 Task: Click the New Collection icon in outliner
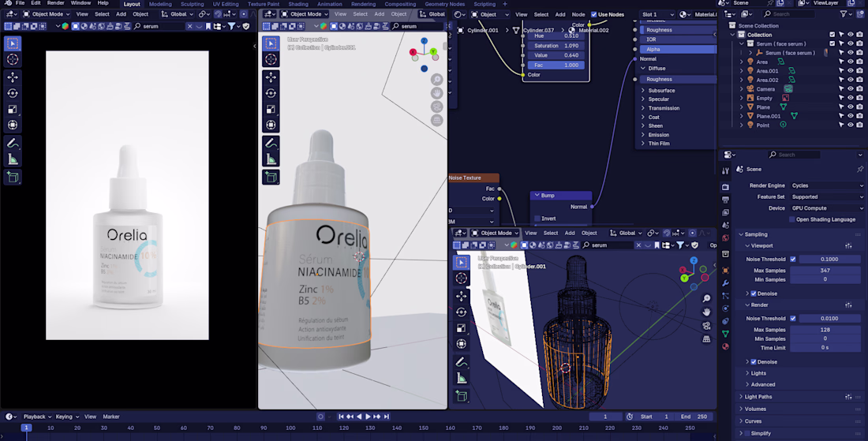point(859,14)
